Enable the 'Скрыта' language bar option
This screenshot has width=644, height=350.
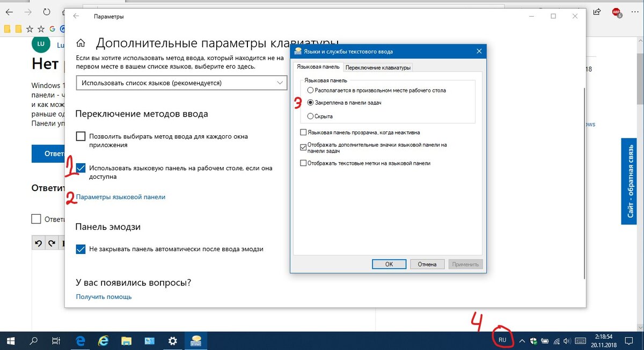pos(310,115)
